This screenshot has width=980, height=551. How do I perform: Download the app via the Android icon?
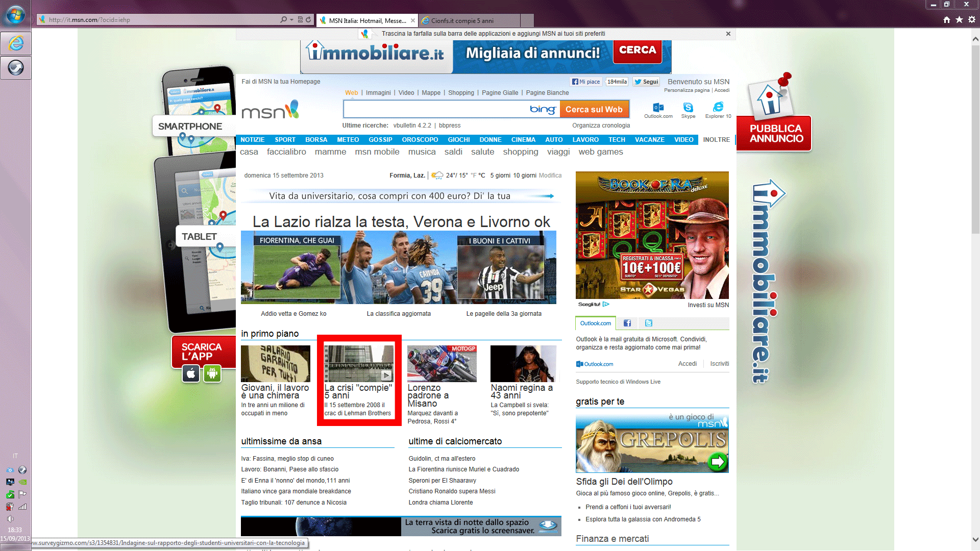tap(213, 373)
